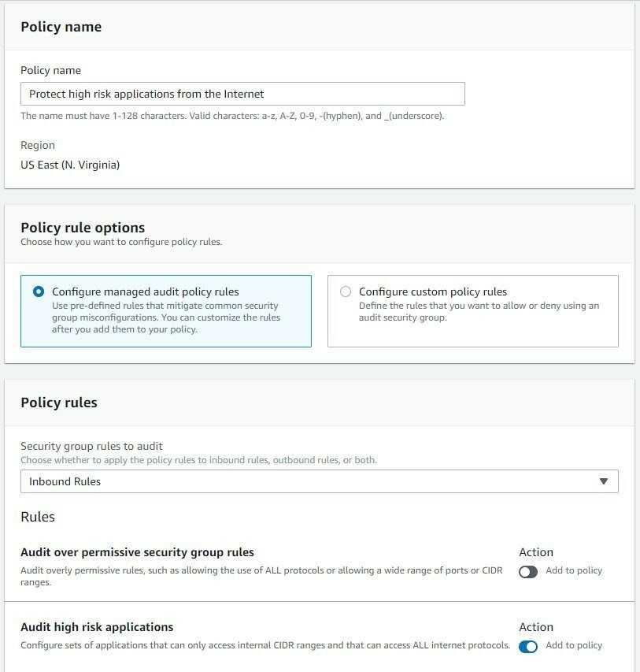The width and height of the screenshot is (640, 672).
Task: Click the custom policy rules card description text
Action: 479,311
